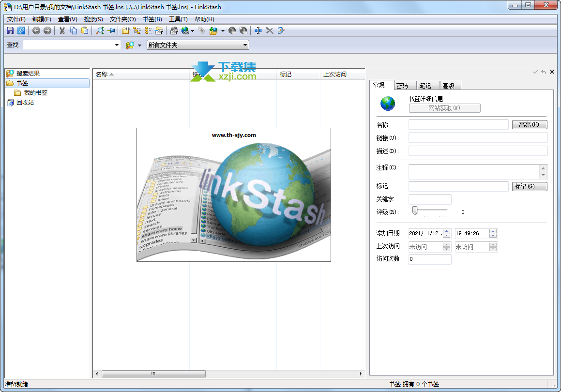The width and height of the screenshot is (561, 392).
Task: Close the bookmark details panel with its X
Action: pos(552,72)
